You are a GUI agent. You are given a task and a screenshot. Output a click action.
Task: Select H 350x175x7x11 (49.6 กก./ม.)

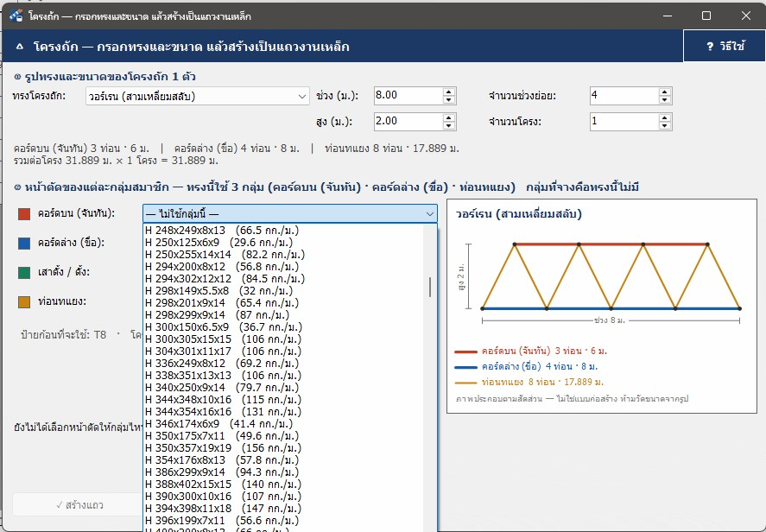(x=283, y=436)
